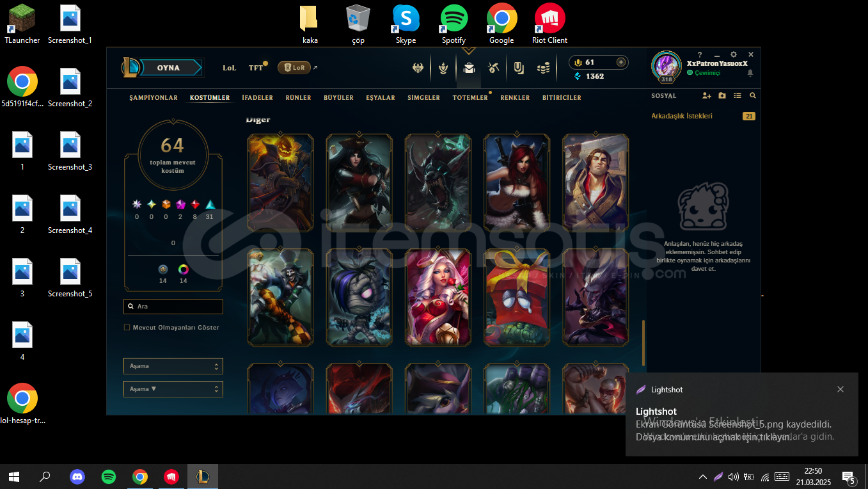The image size is (868, 489).
Task: Click the Lightshot tray icon
Action: [718, 477]
